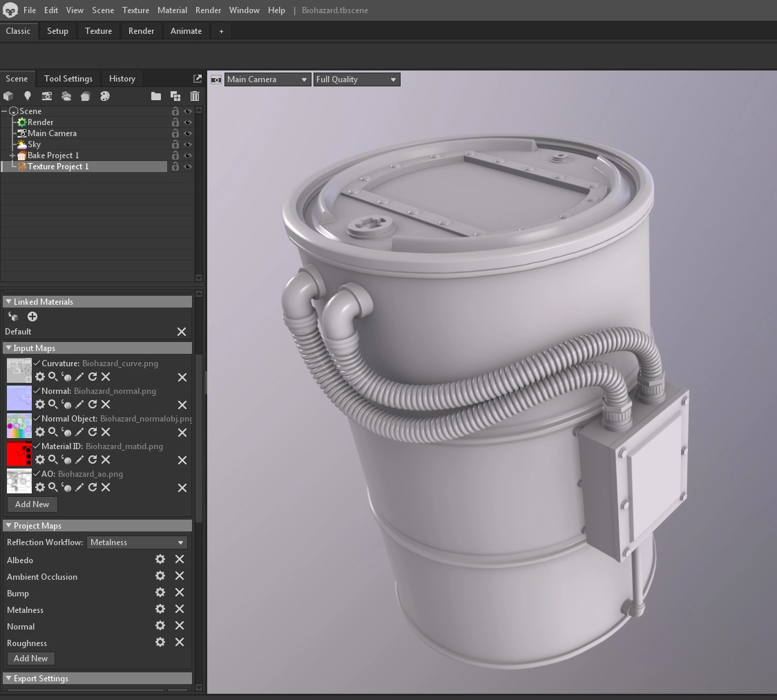Open the magnifier preview for the Normal map
Screen dimensions: 777x700
point(52,404)
